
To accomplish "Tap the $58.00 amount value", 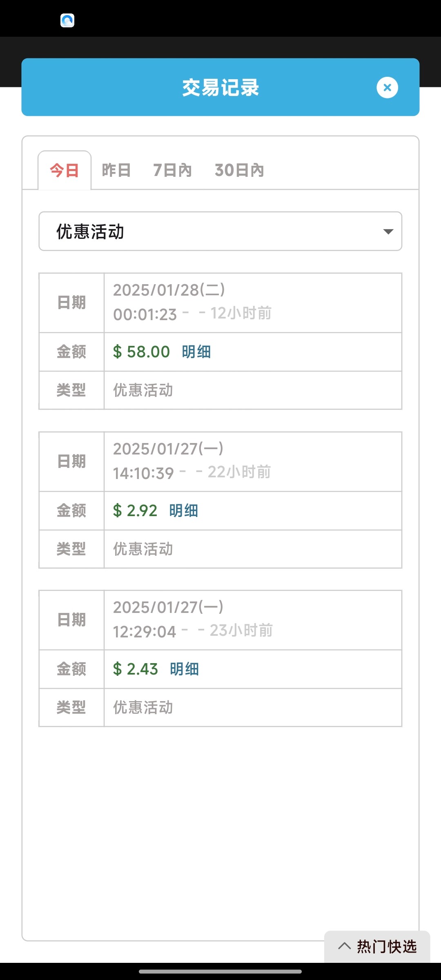I will [x=141, y=352].
